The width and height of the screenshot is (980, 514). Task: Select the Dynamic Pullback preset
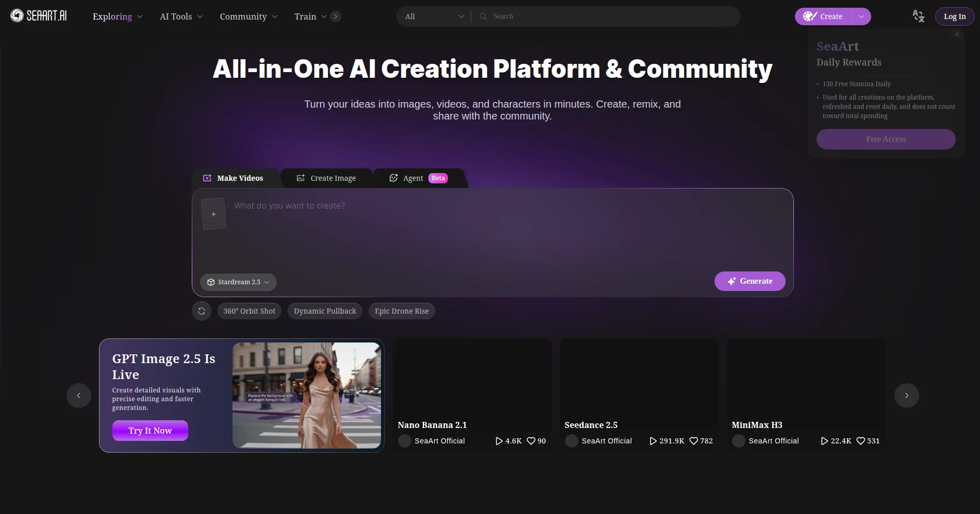(x=325, y=311)
